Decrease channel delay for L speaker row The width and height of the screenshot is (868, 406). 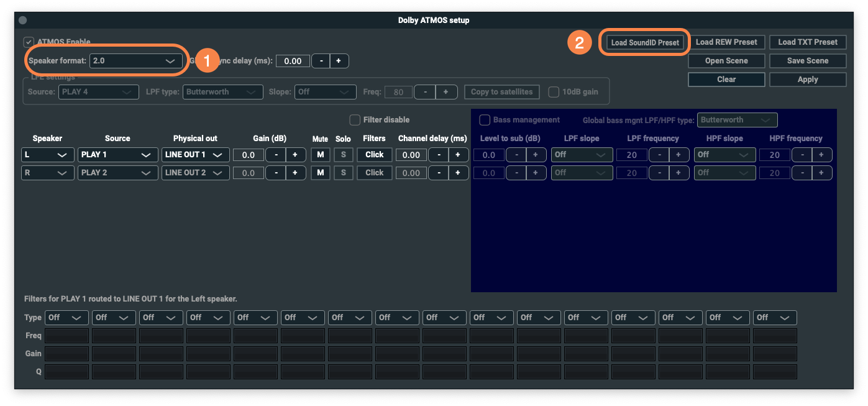(439, 155)
